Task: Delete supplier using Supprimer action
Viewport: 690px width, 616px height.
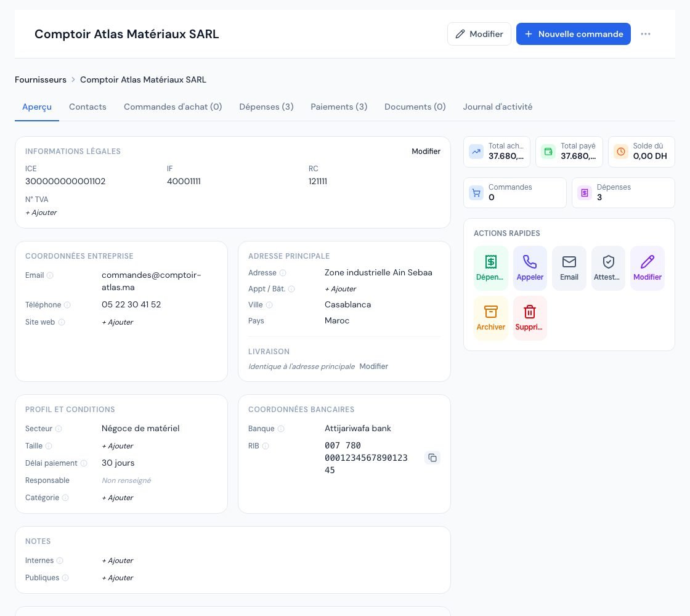Action: click(530, 318)
